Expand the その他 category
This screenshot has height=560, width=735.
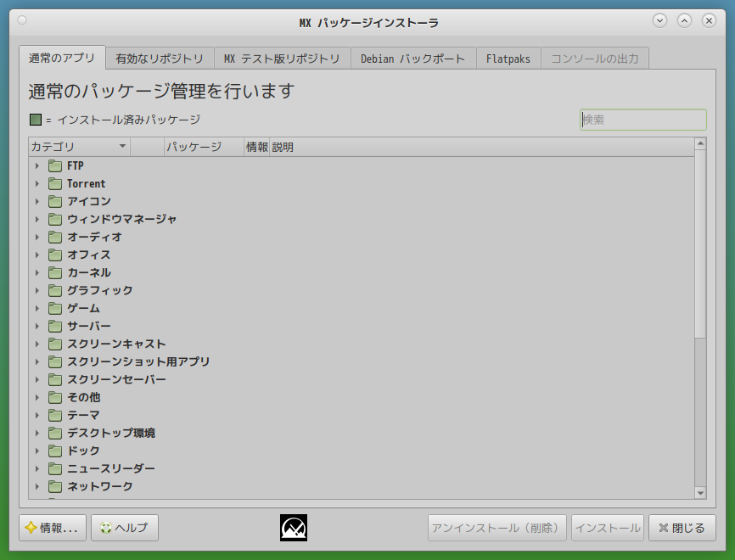[37, 397]
